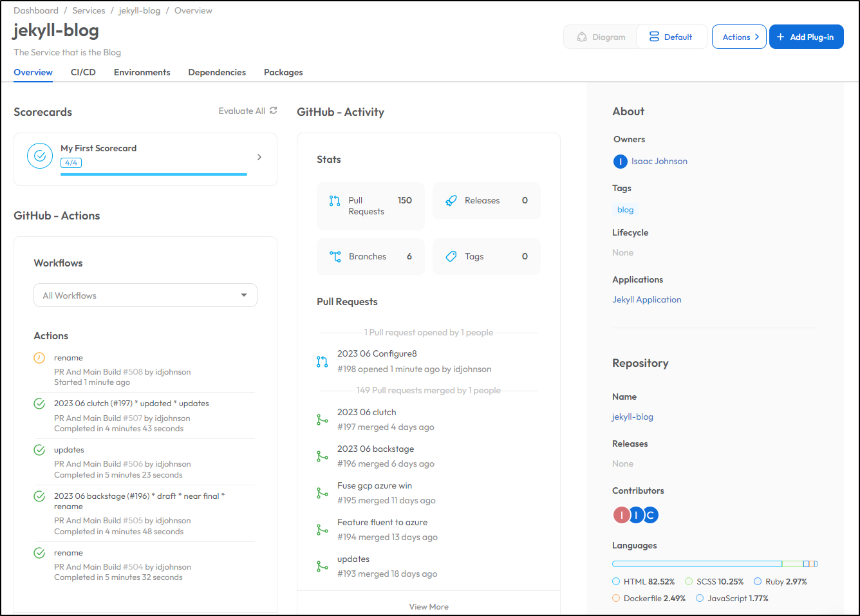860x616 pixels.
Task: Click the jekyll-blog breadcrumb
Action: click(x=140, y=11)
